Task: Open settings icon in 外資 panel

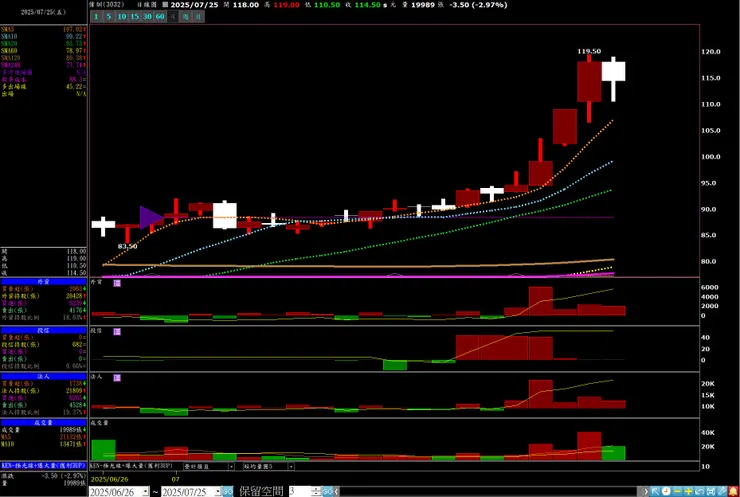Action: (x=117, y=283)
